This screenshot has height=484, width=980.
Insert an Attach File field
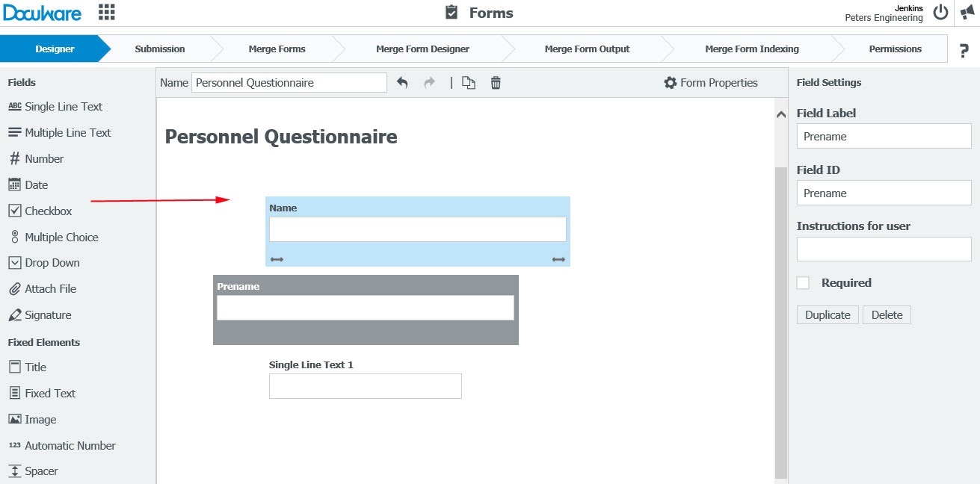coord(49,288)
